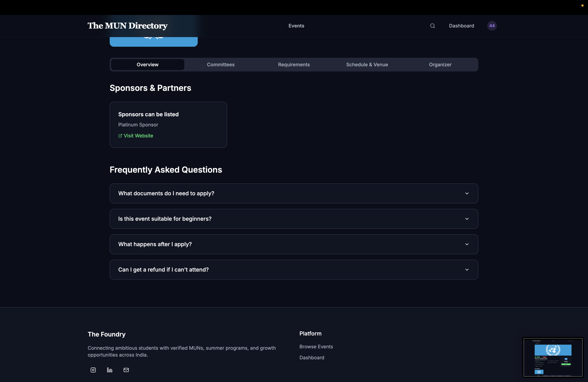
Task: Switch to the Committees tab
Action: [x=221, y=65]
